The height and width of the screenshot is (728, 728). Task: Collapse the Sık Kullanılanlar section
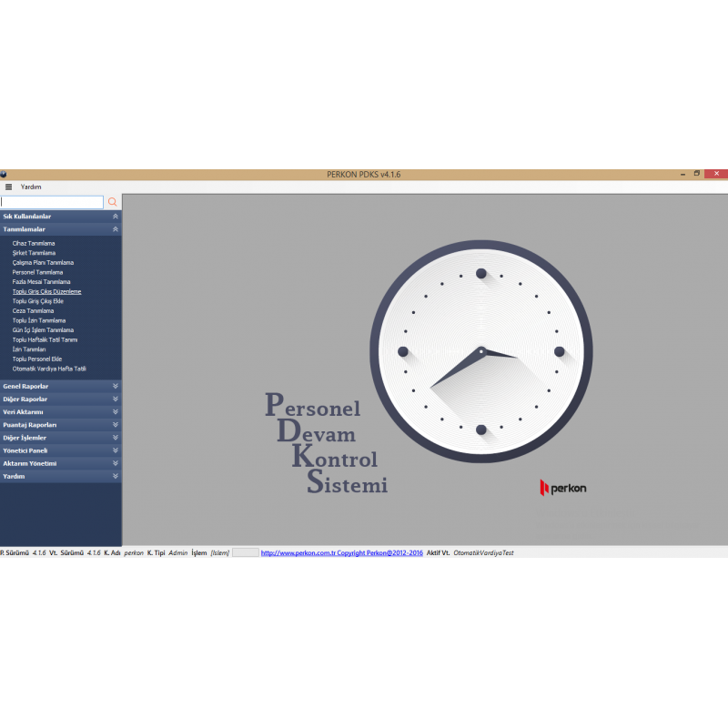61,217
